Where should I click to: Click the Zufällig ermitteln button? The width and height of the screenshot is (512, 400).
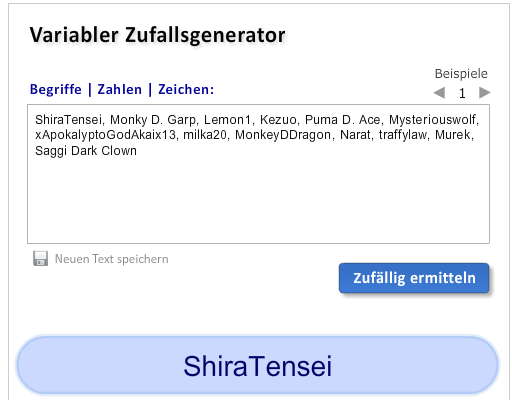point(414,278)
